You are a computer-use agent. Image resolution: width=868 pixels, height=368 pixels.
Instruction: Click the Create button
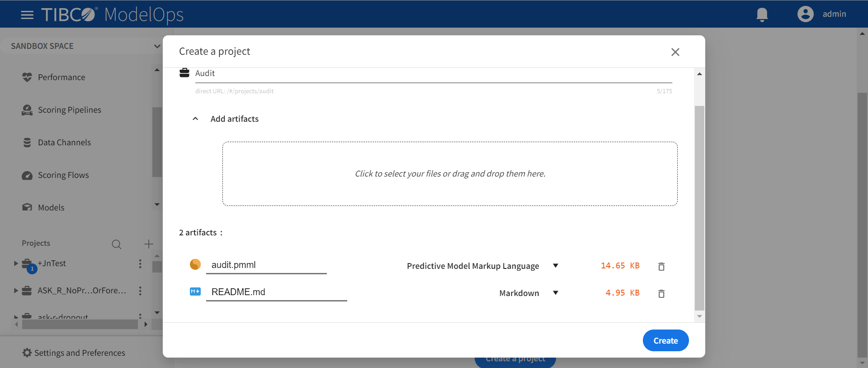[665, 340]
